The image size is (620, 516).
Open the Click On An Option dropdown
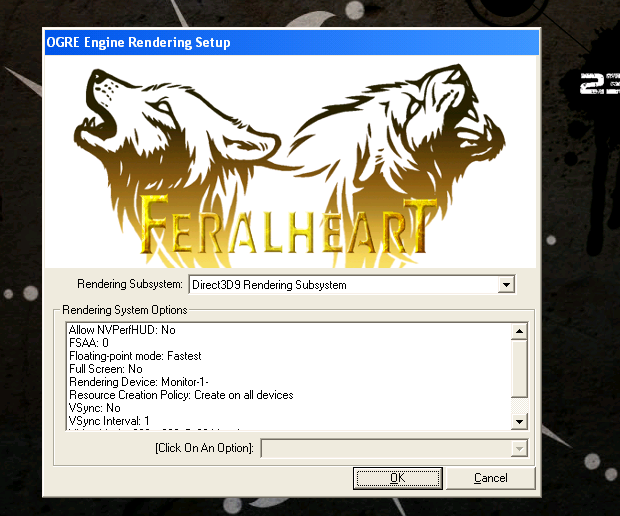pyautogui.click(x=394, y=448)
